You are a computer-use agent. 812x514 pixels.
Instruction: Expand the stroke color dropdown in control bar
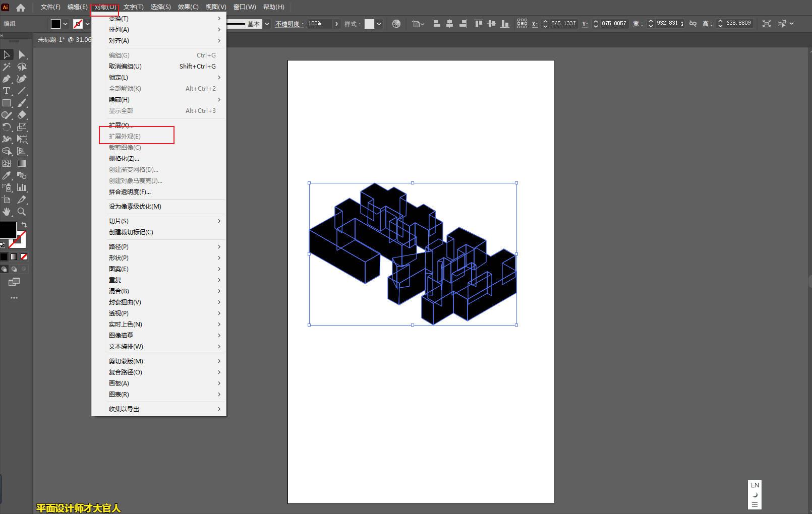tap(87, 24)
